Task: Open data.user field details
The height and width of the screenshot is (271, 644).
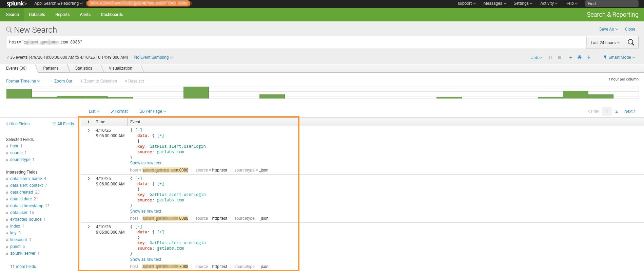Action: point(19,213)
